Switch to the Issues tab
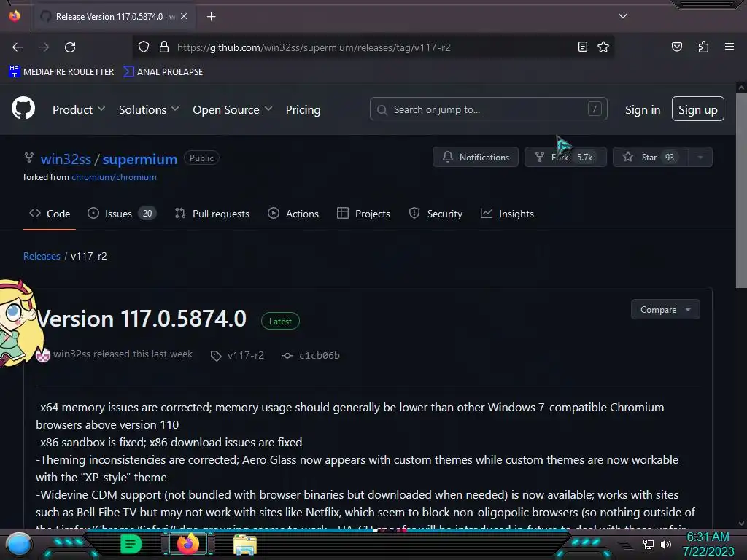This screenshot has height=560, width=747. click(122, 214)
